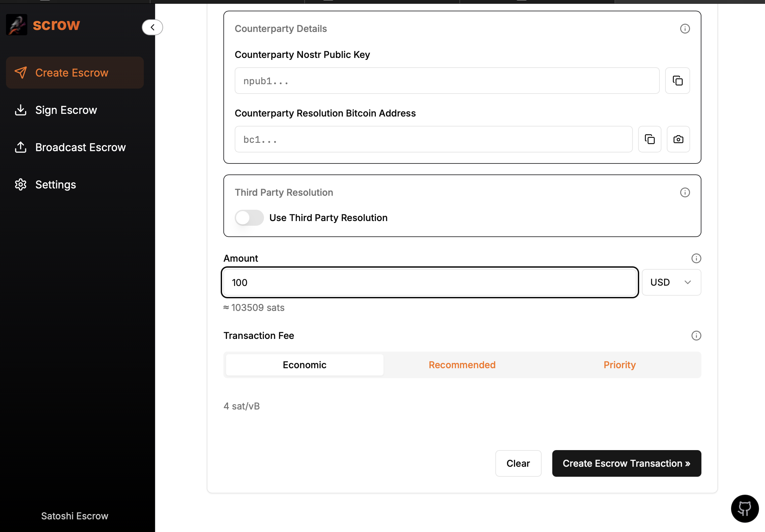Open camera QR scanner for Bitcoin address
The image size is (765, 532).
click(678, 139)
